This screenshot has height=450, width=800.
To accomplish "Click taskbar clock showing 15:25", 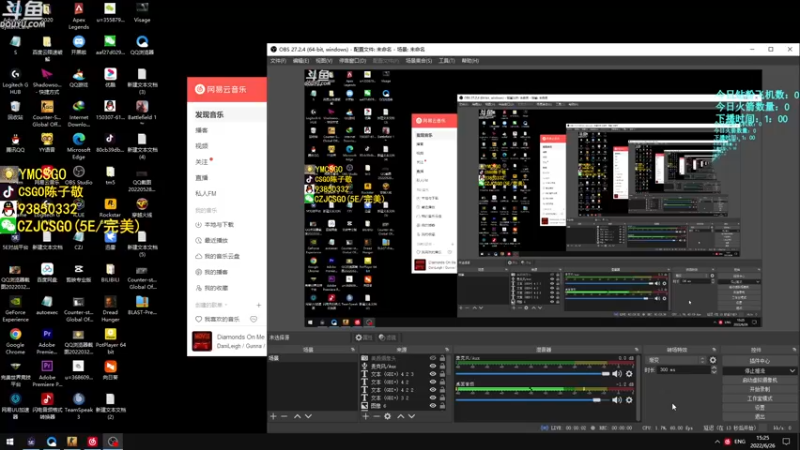I will [x=762, y=441].
